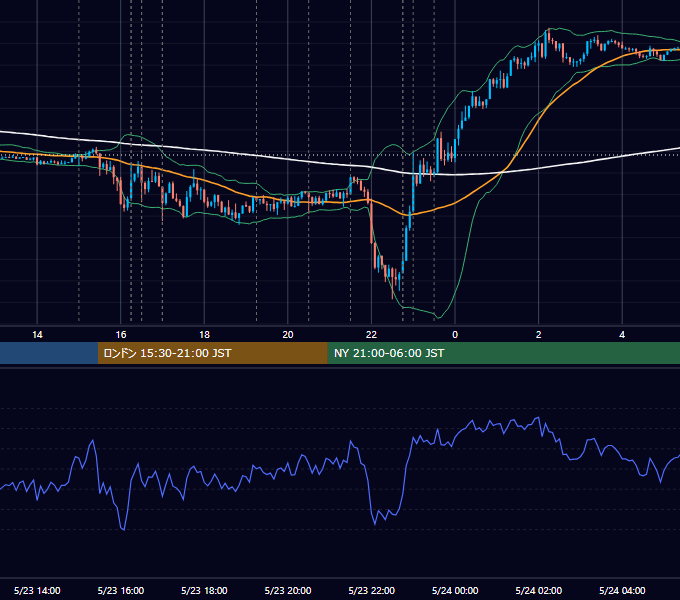
Task: Click hour label 14 on the price chart axis
Action: click(x=37, y=335)
